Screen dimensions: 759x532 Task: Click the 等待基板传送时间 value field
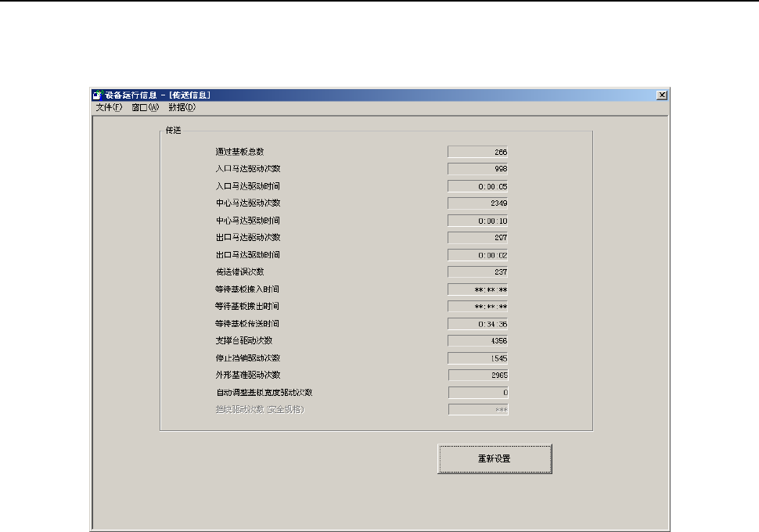(x=478, y=324)
